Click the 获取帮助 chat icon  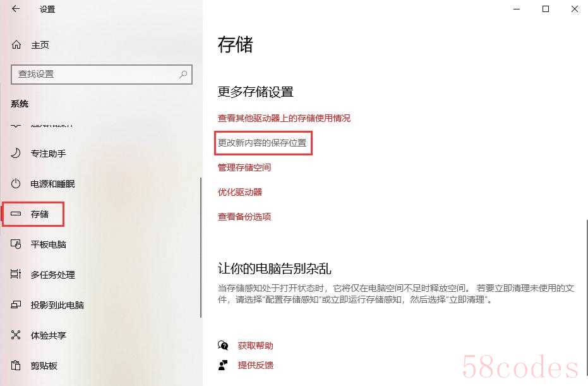pos(223,346)
